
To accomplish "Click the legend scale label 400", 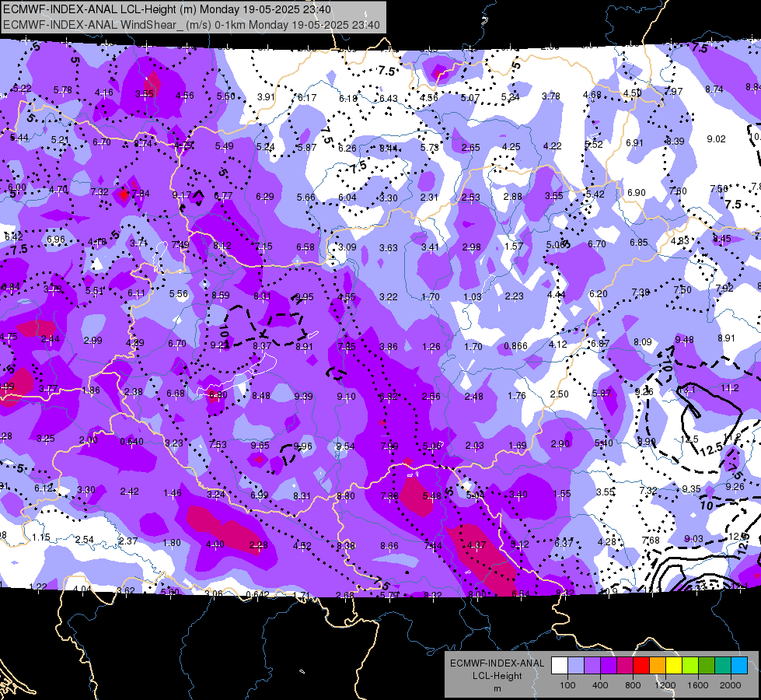I will (x=600, y=685).
